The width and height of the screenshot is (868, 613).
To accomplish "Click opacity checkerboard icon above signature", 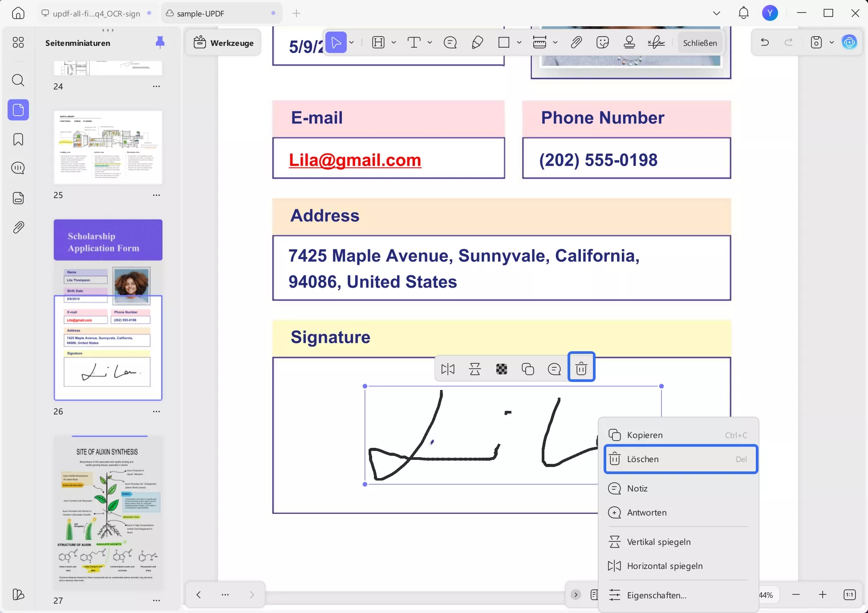I will (502, 369).
